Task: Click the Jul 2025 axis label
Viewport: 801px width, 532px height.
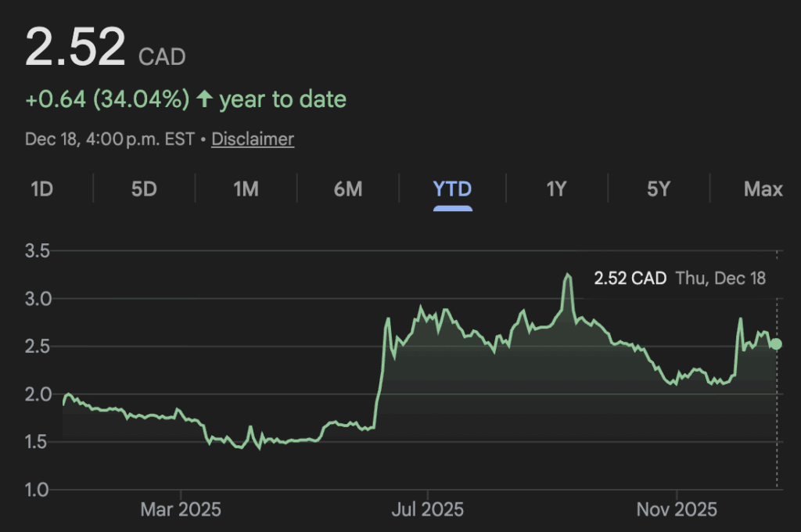Action: 428,510
